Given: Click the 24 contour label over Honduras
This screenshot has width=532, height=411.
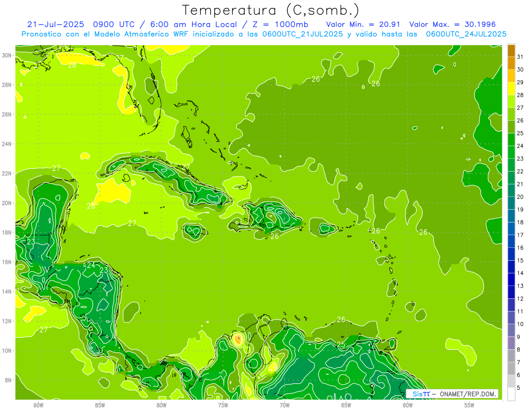Looking at the screenshot, I should [x=91, y=265].
